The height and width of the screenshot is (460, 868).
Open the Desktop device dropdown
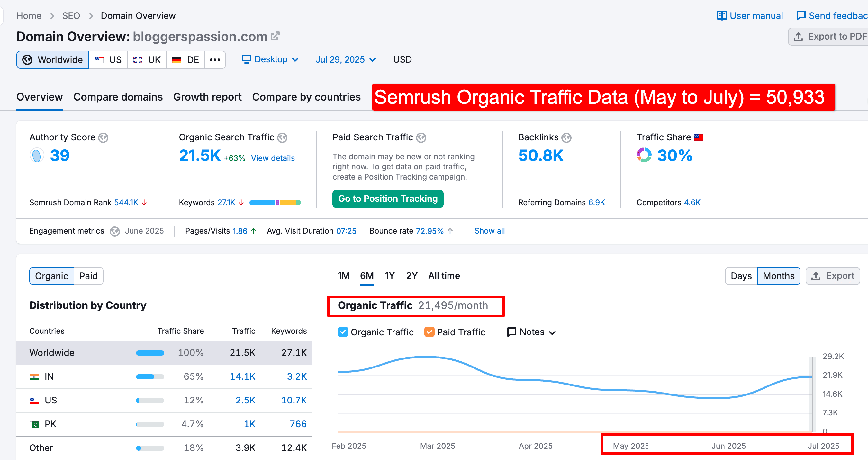click(270, 59)
